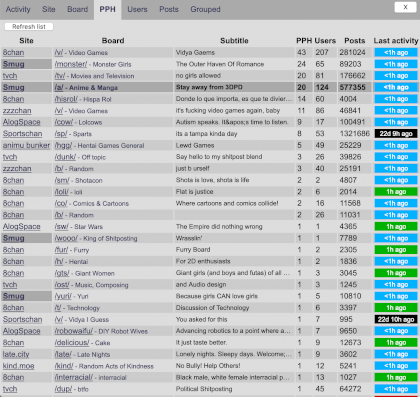
Task: Close the panel with the X button
Action: click(405, 7)
